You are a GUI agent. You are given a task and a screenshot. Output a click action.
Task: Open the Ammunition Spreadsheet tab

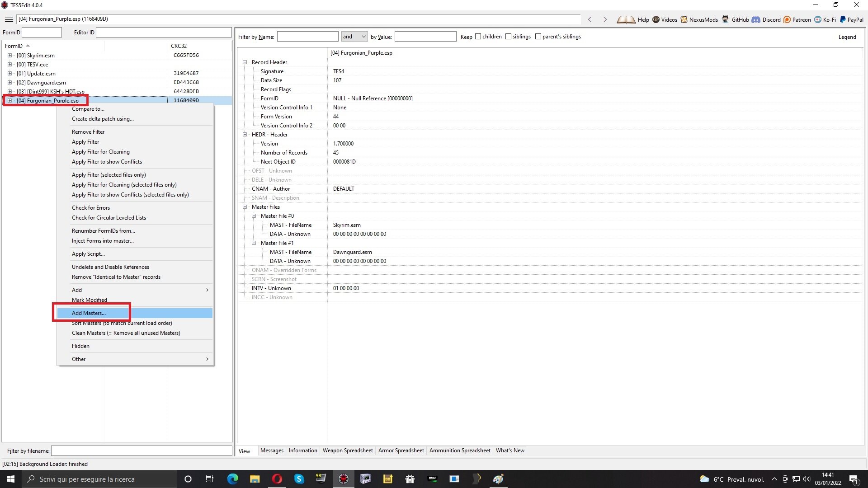pyautogui.click(x=460, y=450)
